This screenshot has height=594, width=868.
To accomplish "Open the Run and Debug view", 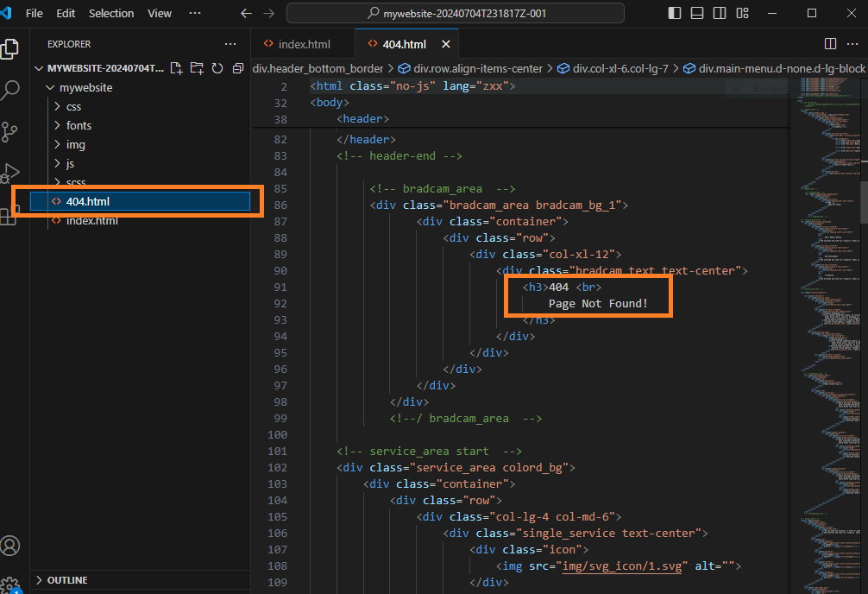I will point(10,173).
